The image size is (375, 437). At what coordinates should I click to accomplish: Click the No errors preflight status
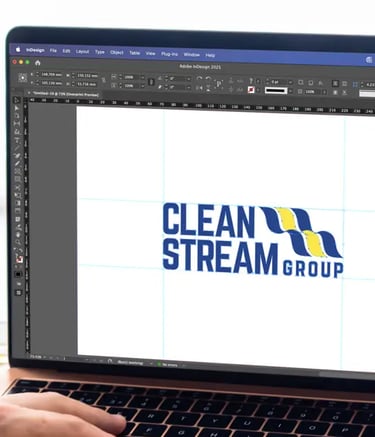pyautogui.click(x=169, y=365)
